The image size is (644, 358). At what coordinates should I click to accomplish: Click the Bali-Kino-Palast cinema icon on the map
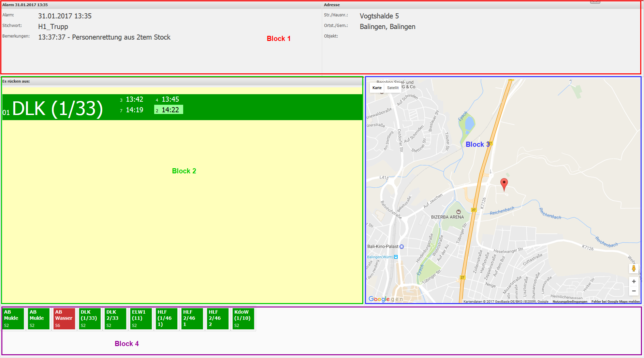[402, 246]
